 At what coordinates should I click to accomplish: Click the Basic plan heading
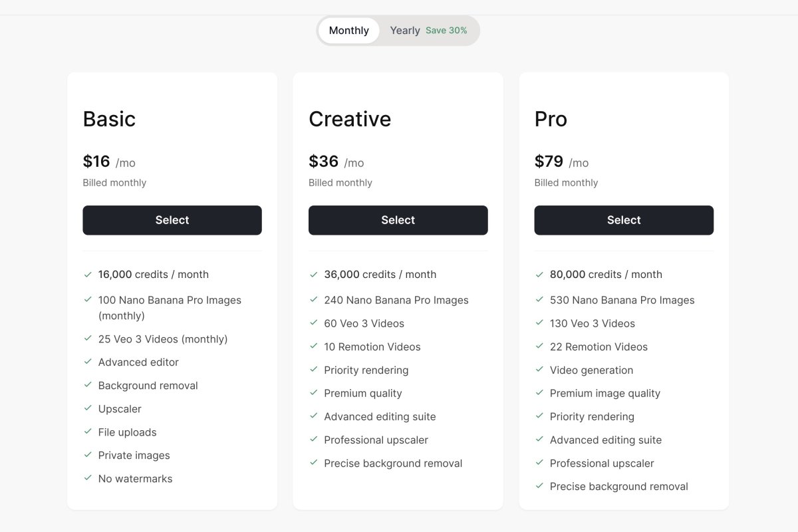109,119
